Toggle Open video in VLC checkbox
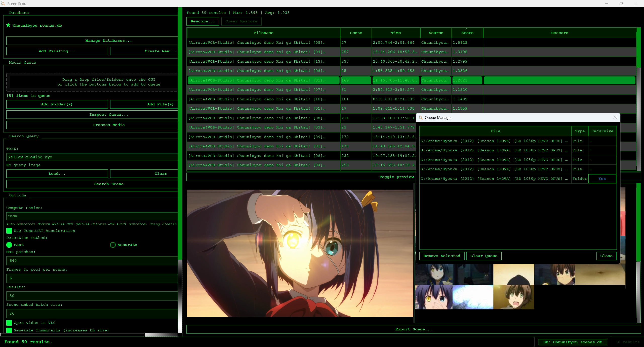 click(x=9, y=323)
